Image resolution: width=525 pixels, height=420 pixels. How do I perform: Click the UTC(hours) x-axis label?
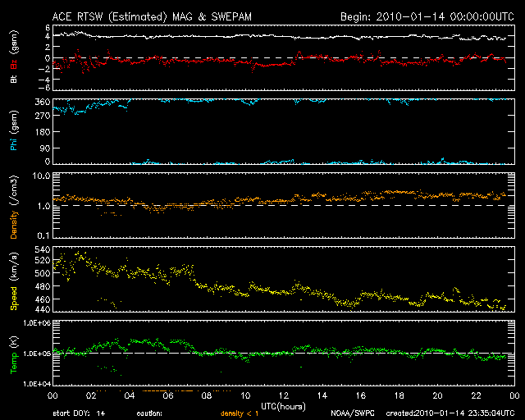tap(282, 405)
